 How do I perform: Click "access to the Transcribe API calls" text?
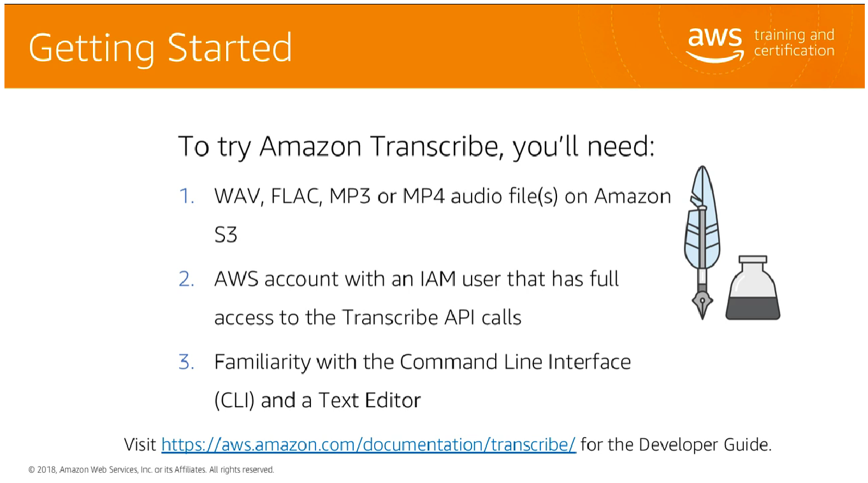click(x=368, y=317)
